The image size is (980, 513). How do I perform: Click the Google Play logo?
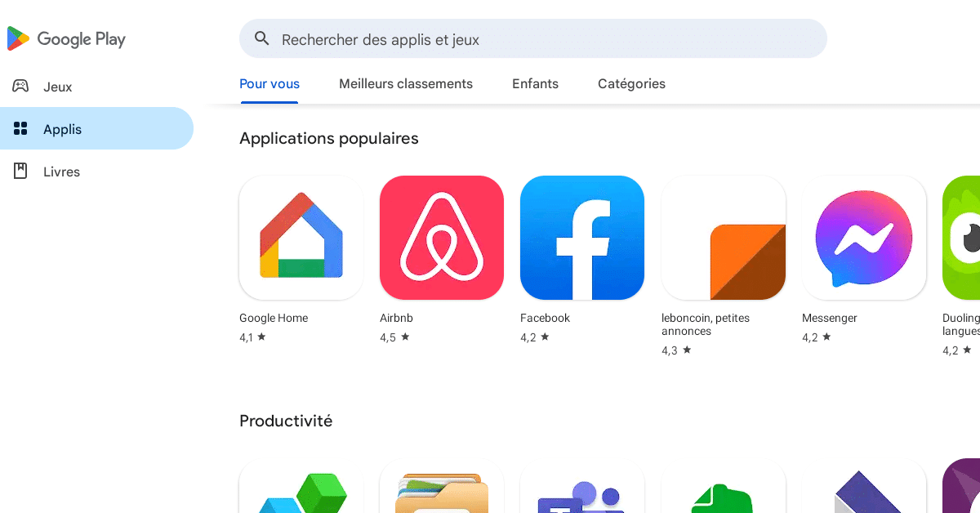65,38
